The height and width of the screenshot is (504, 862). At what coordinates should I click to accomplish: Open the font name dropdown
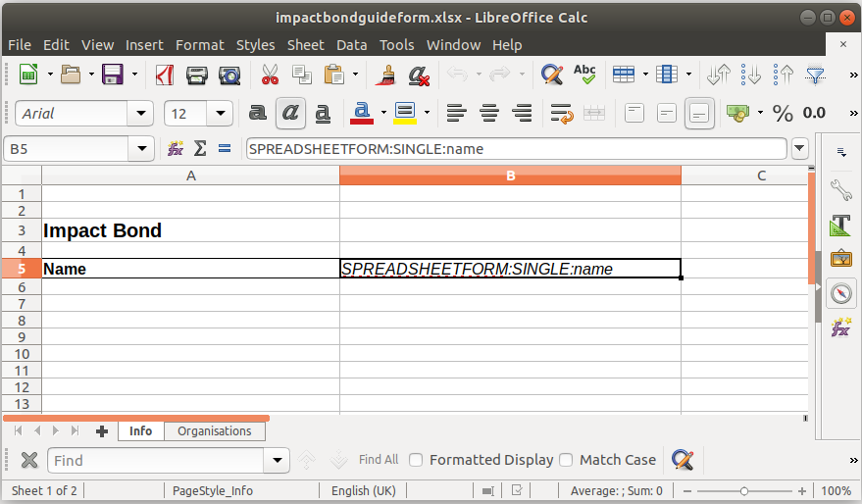pyautogui.click(x=141, y=113)
